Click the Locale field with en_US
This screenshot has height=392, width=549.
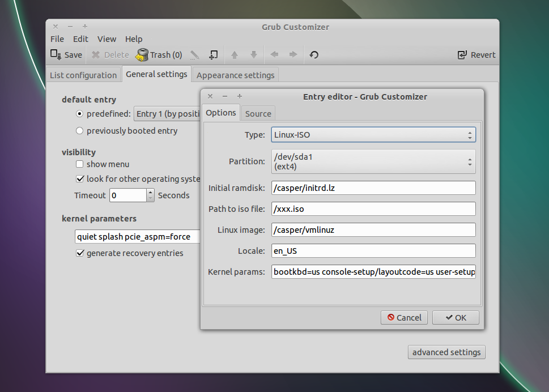point(373,251)
